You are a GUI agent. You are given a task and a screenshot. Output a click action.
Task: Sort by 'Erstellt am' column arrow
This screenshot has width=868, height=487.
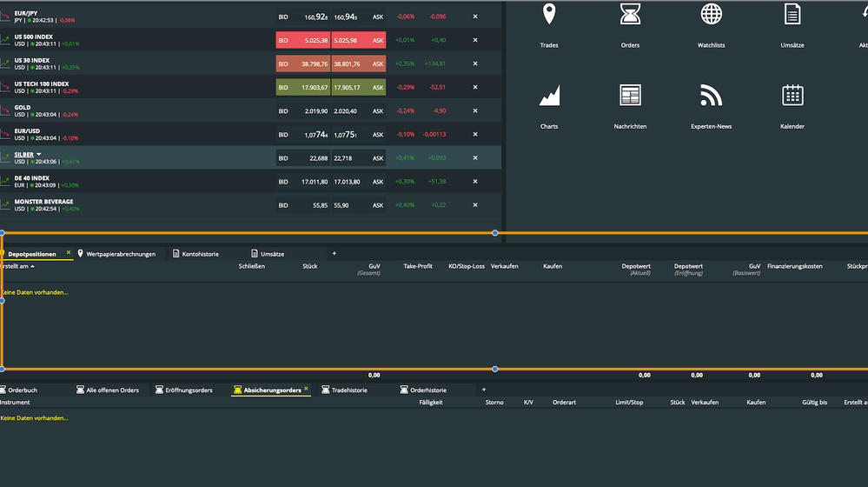coord(45,266)
